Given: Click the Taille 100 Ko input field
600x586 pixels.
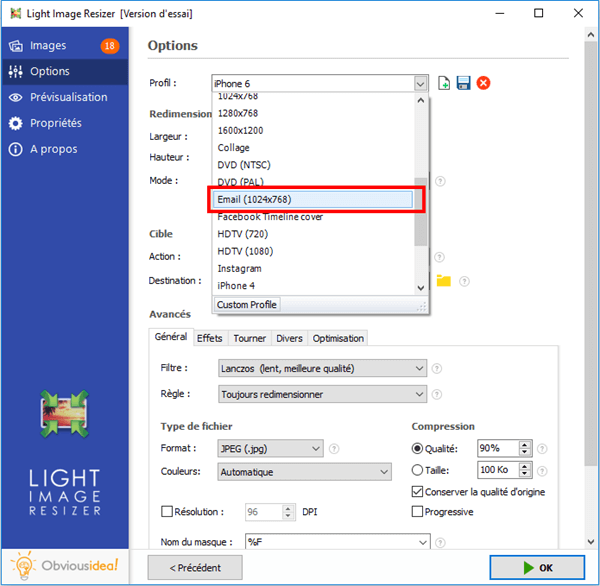Looking at the screenshot, I should click(498, 470).
